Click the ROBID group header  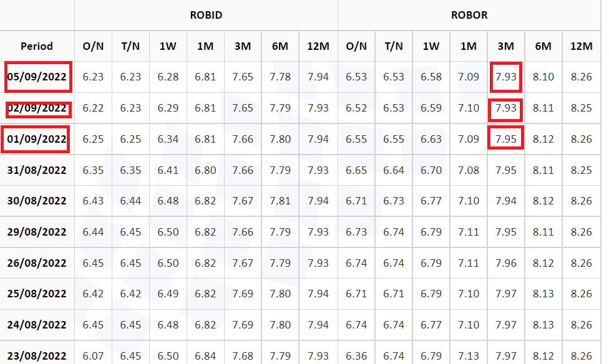point(207,15)
